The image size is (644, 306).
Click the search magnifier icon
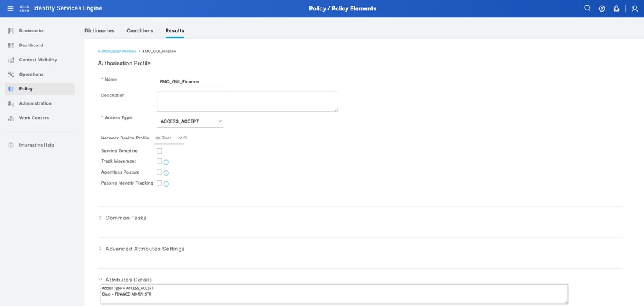click(x=587, y=8)
